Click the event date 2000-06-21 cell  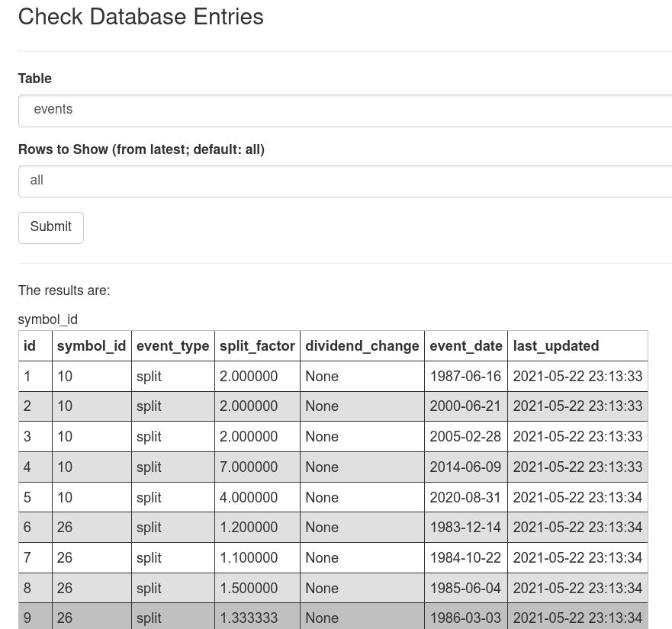tap(465, 406)
